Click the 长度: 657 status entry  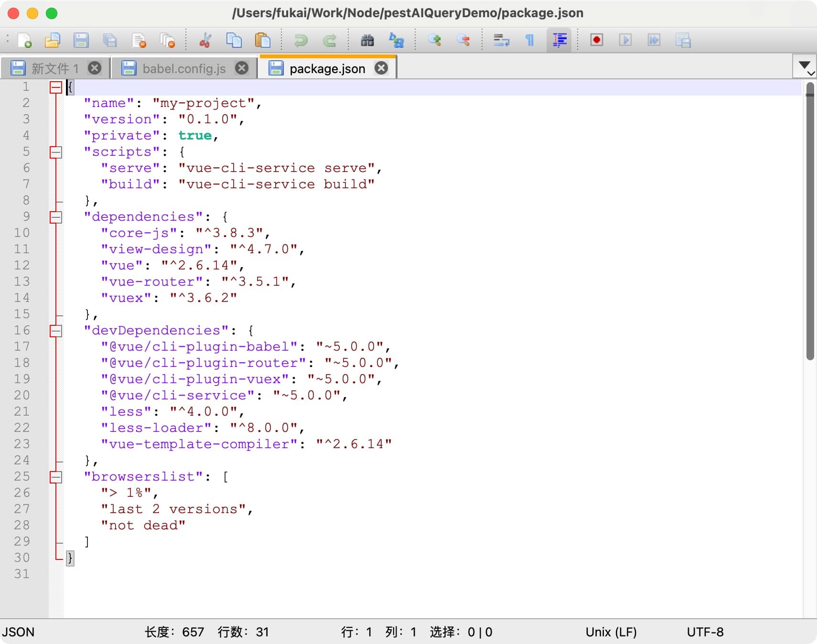[x=174, y=632]
